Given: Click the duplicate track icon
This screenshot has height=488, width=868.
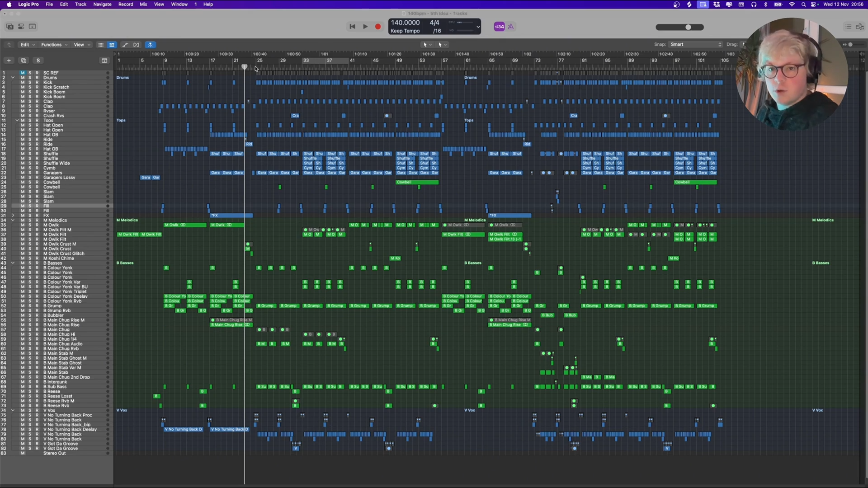Looking at the screenshot, I should pyautogui.click(x=24, y=61).
